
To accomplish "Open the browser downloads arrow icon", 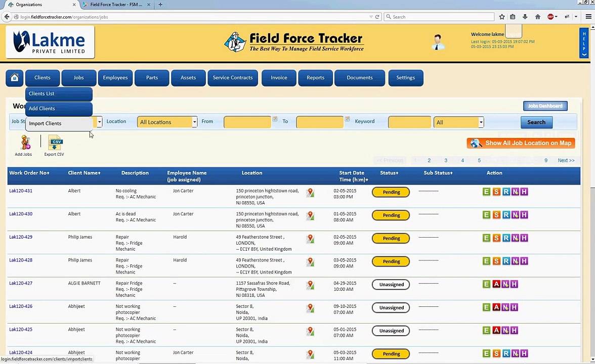I will (525, 17).
